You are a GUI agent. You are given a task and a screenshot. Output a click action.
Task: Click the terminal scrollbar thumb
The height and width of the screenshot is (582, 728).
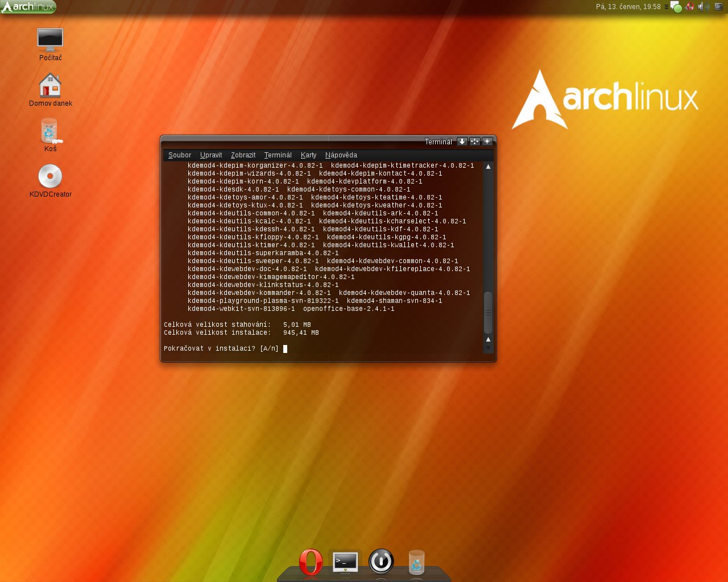click(488, 313)
